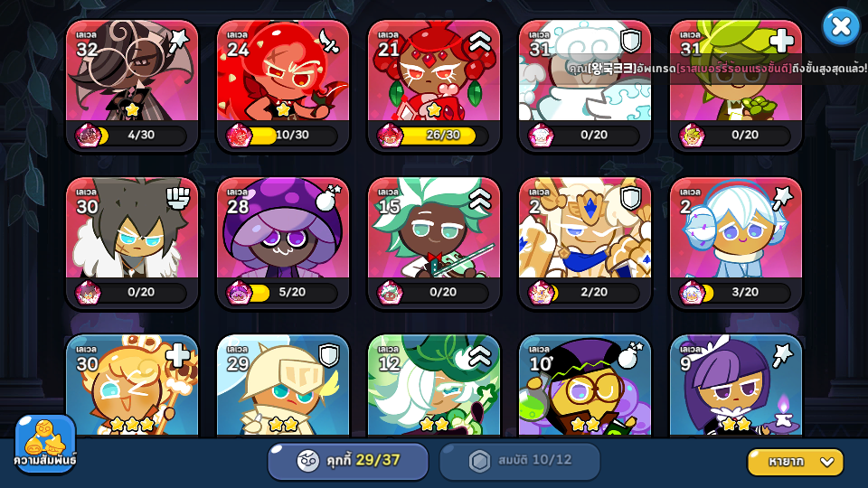This screenshot has height=488, width=868.
Task: Select the level 32 cookie with round glasses
Action: point(132,86)
